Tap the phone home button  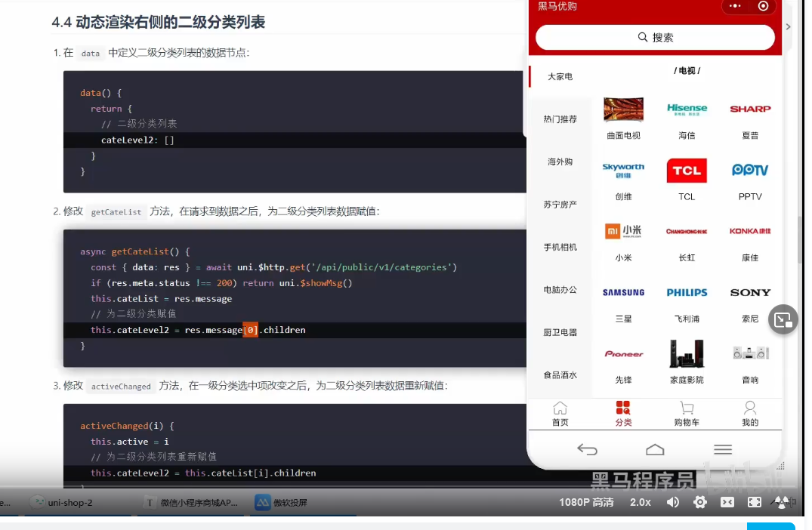click(x=655, y=449)
